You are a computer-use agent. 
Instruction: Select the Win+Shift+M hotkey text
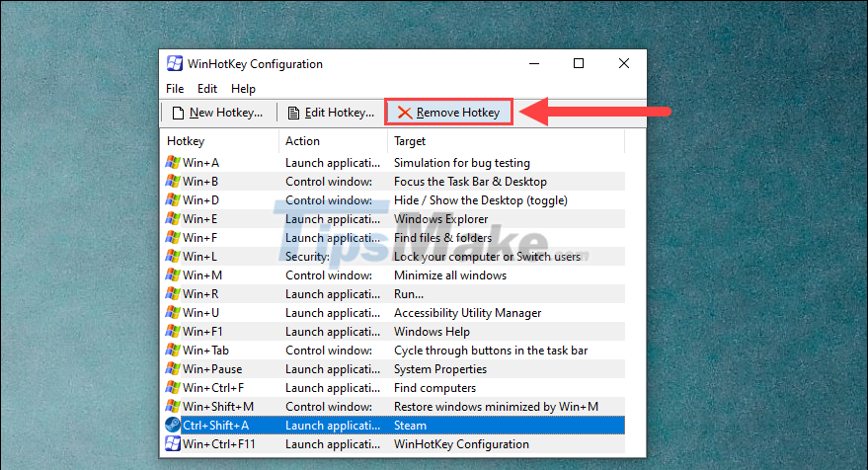(218, 407)
